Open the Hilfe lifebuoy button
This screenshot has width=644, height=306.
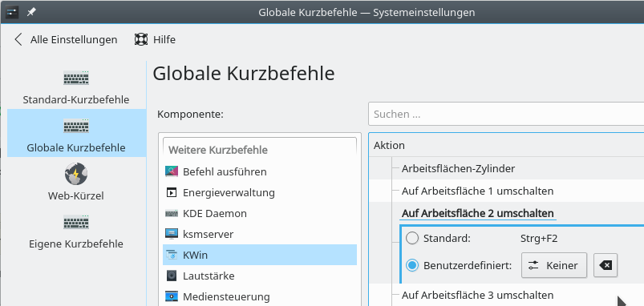click(155, 39)
